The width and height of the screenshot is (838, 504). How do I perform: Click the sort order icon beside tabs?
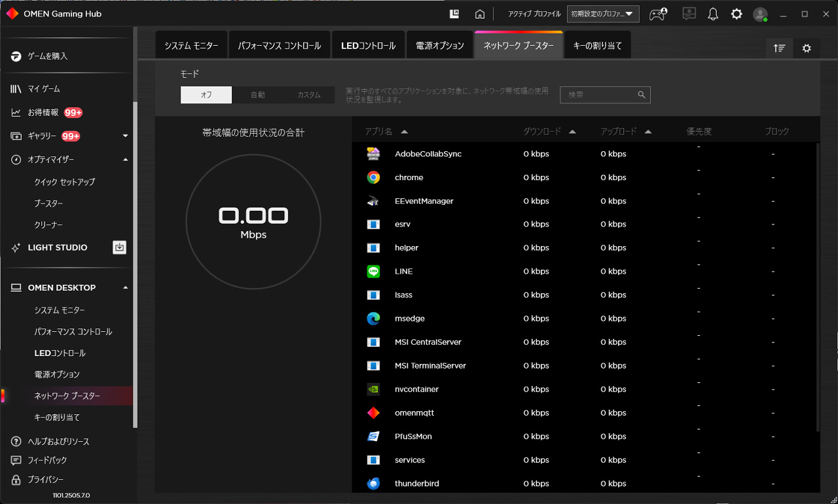(x=779, y=48)
